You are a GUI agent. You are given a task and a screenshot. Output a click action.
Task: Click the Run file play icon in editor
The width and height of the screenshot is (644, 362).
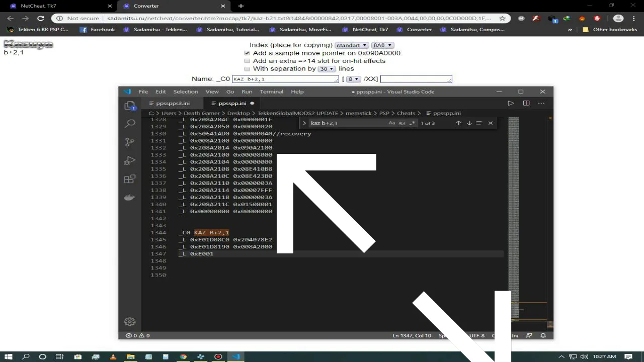[511, 103]
